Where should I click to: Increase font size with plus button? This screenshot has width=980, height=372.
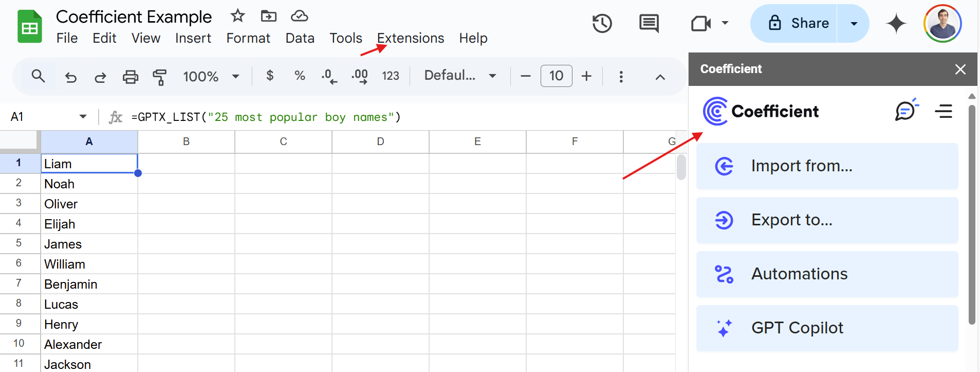(586, 76)
